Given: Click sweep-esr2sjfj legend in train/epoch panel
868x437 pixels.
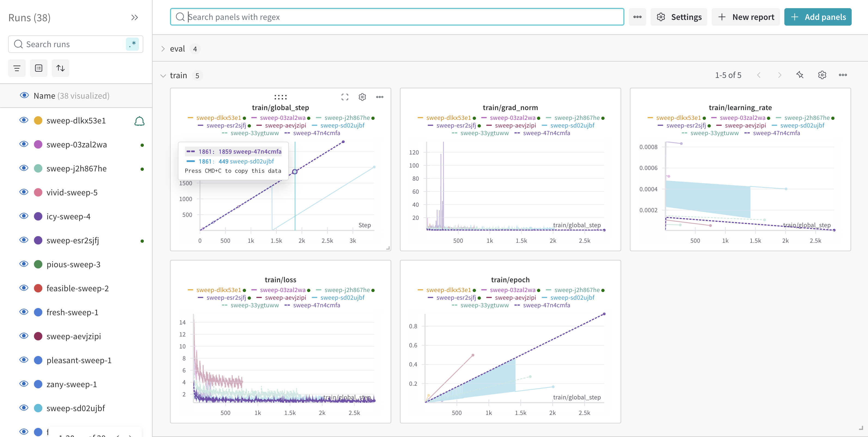Looking at the screenshot, I should [456, 298].
